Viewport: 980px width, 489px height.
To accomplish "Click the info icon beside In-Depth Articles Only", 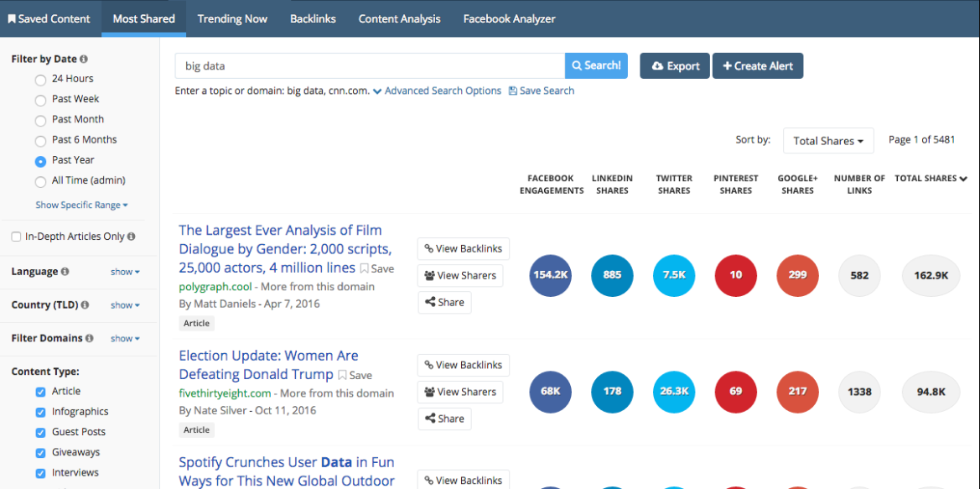I will [x=132, y=237].
